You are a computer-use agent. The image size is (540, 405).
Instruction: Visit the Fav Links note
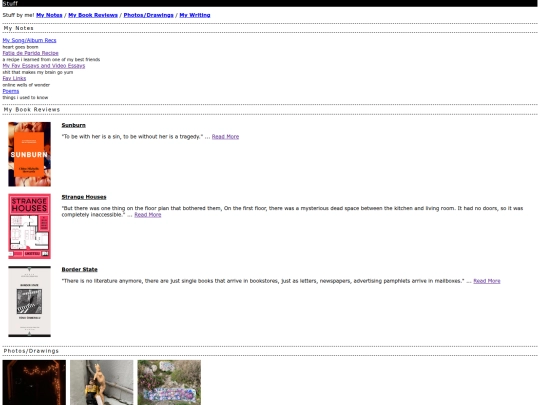[14, 78]
